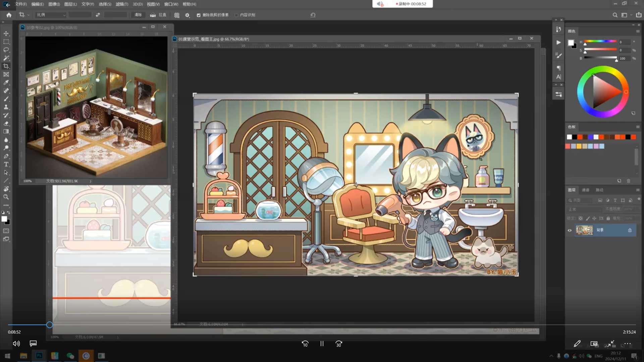Image resolution: width=644 pixels, height=362 pixels.
Task: Enable content-aware (内容识别) checkbox
Action: tap(236, 15)
